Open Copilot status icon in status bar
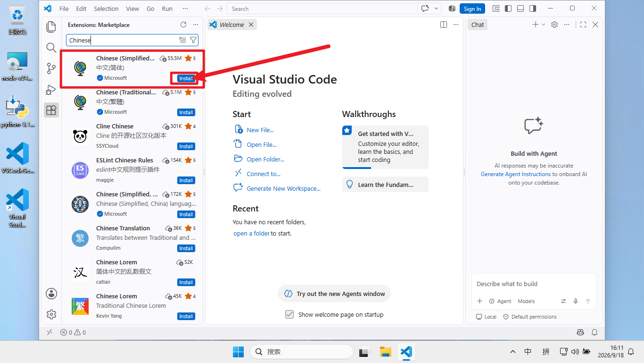Image resolution: width=644 pixels, height=363 pixels. (x=580, y=332)
